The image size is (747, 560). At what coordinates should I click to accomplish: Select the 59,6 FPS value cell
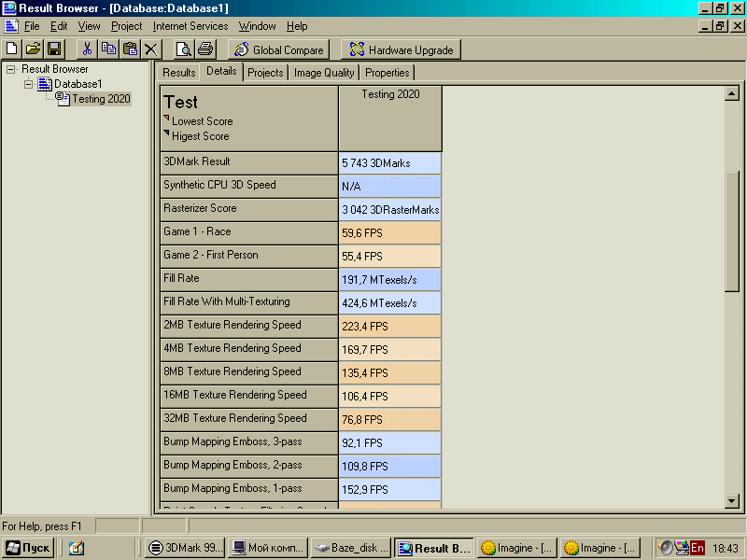point(389,233)
